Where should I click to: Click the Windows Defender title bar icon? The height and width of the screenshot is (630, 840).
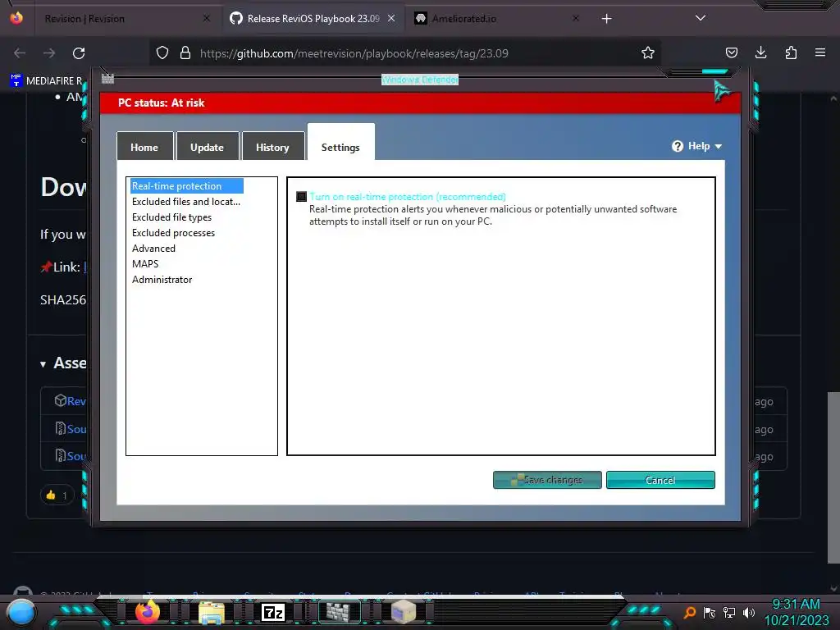[x=107, y=79]
